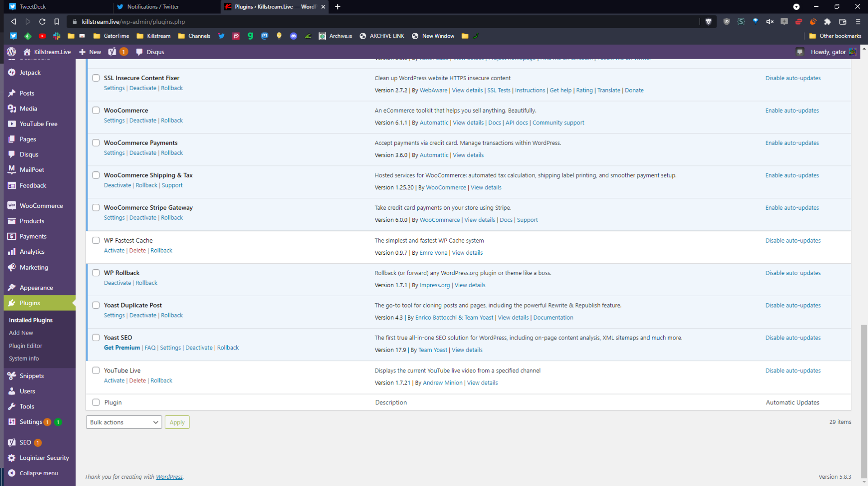868x486 pixels.
Task: Open the Channels bookmarks folder
Action: (194, 36)
